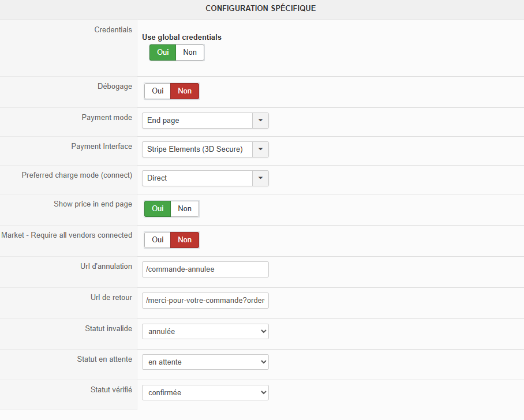The image size is (524, 420).
Task: Click the Stripe Elements (3D Secure) selection
Action: coord(197,149)
